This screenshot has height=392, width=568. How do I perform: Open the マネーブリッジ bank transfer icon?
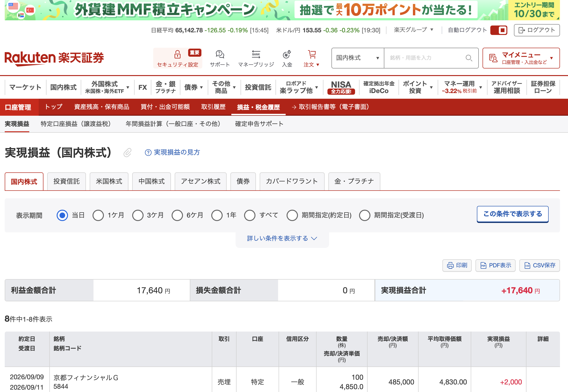(x=256, y=54)
